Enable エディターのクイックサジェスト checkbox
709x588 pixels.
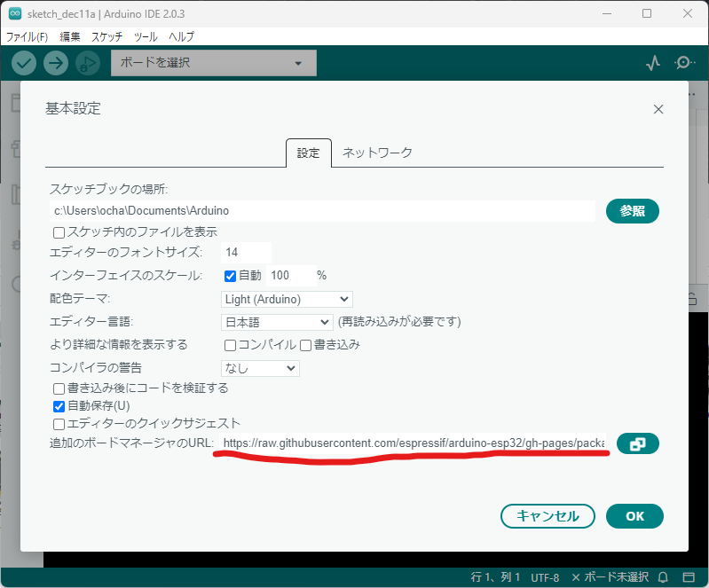coord(59,424)
